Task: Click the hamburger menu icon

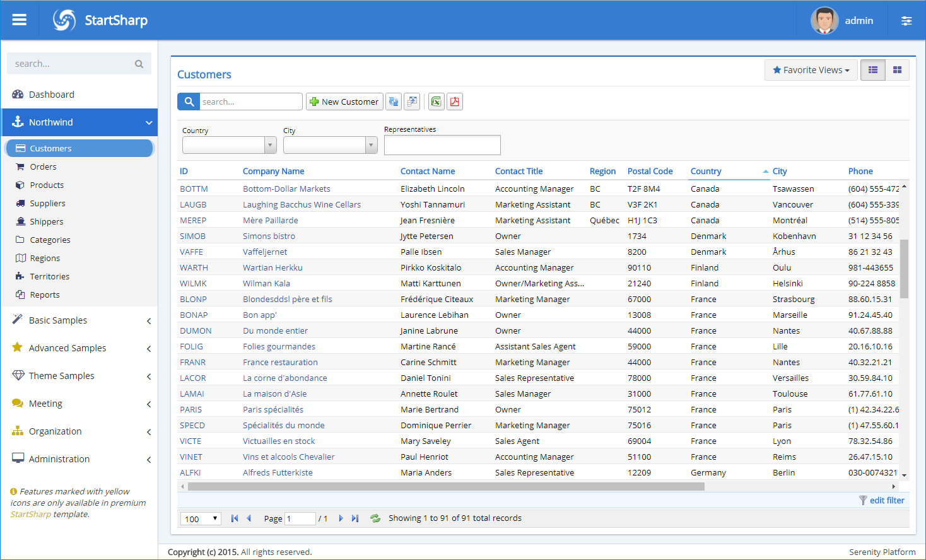Action: pyautogui.click(x=20, y=20)
